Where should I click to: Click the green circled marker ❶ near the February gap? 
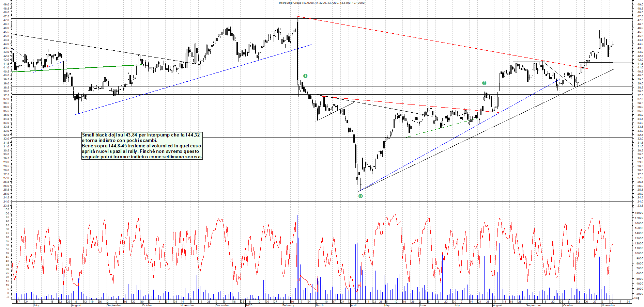coord(305,76)
